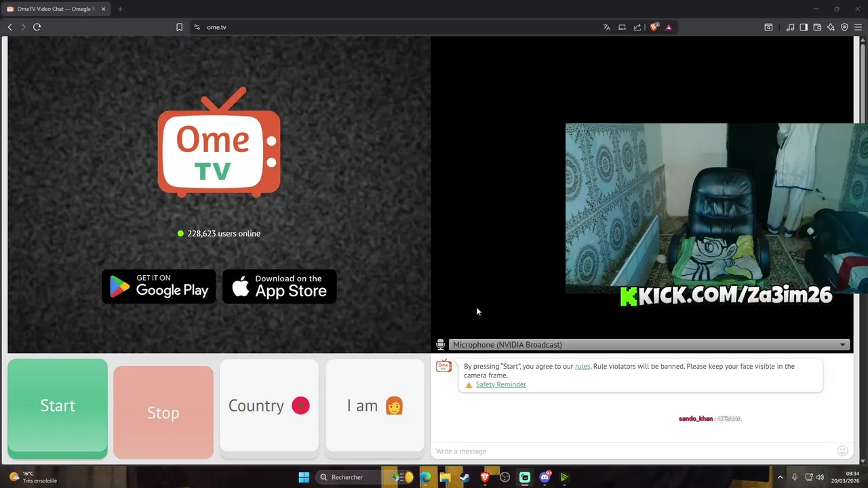Image resolution: width=868 pixels, height=488 pixels.
Task: Open the Brave Wallet icon
Action: point(817,27)
